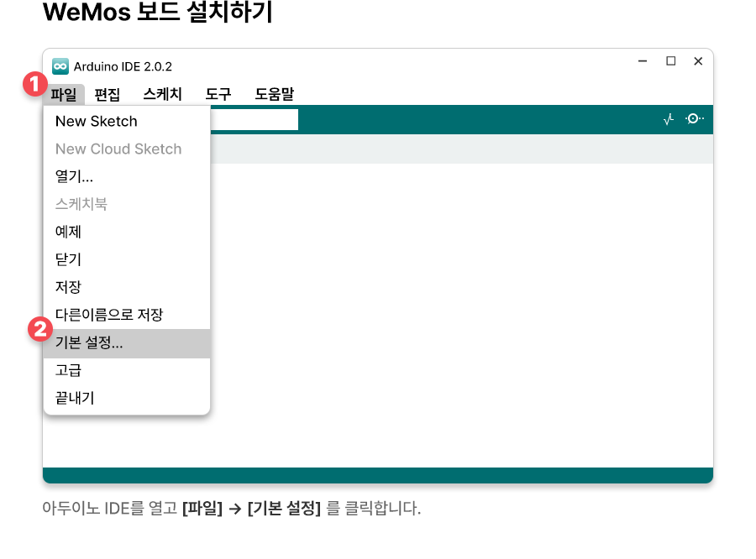Maximize the Arduino IDE window
The width and height of the screenshot is (756, 559).
click(670, 61)
